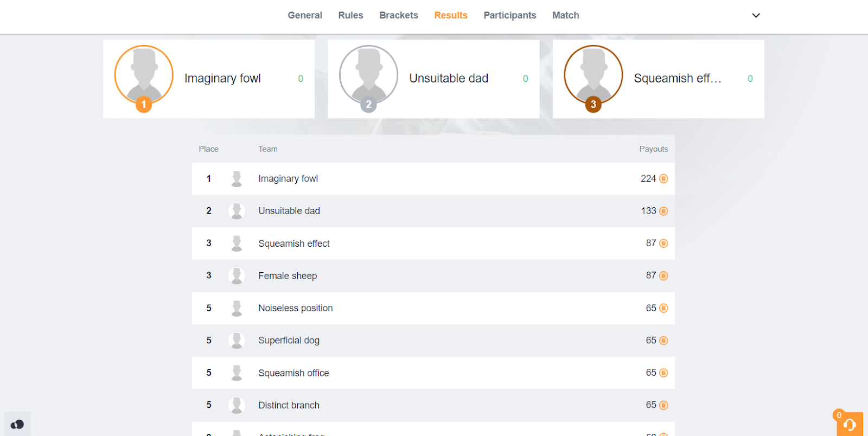
Task: Click coin icon in Distinct branch row
Action: click(x=663, y=405)
